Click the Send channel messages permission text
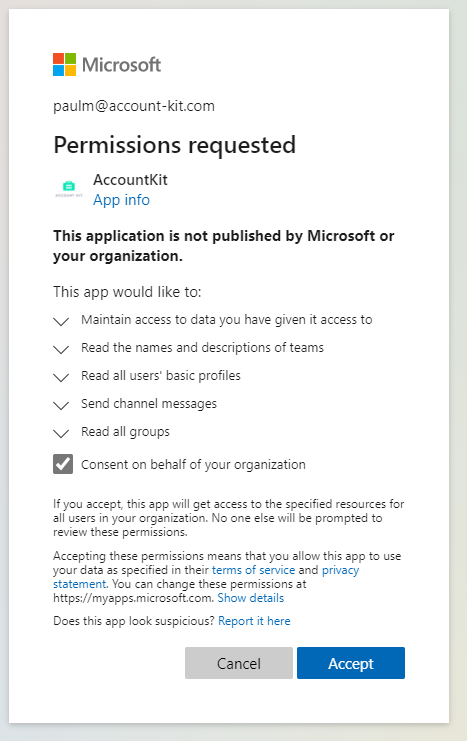Viewport: 467px width, 741px height. [x=149, y=404]
